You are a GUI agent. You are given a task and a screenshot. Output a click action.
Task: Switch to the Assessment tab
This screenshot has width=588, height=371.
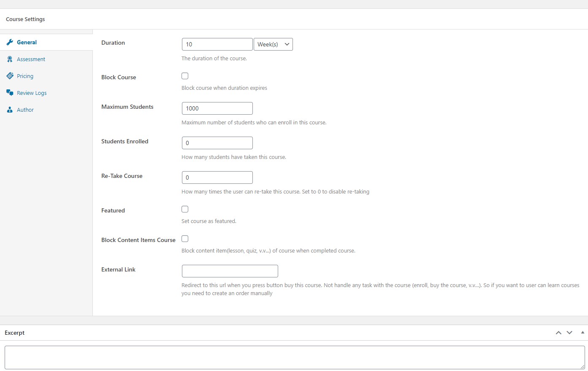click(x=46, y=59)
